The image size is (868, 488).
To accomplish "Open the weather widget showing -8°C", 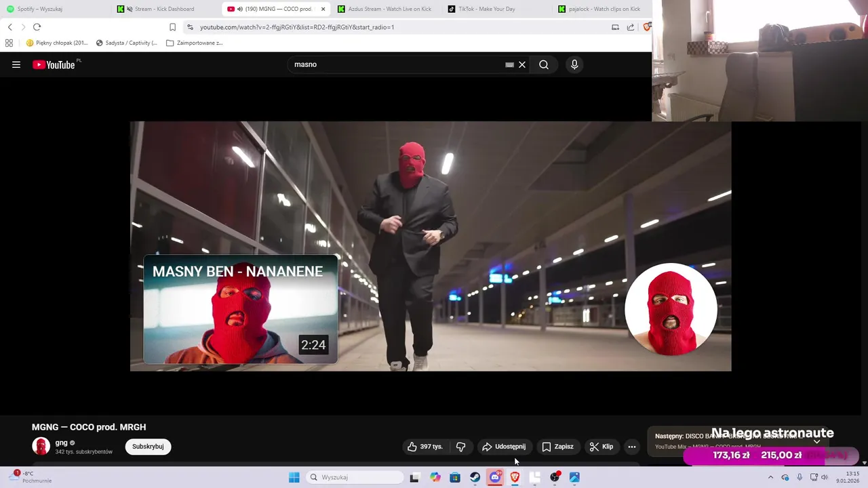I will (x=31, y=477).
